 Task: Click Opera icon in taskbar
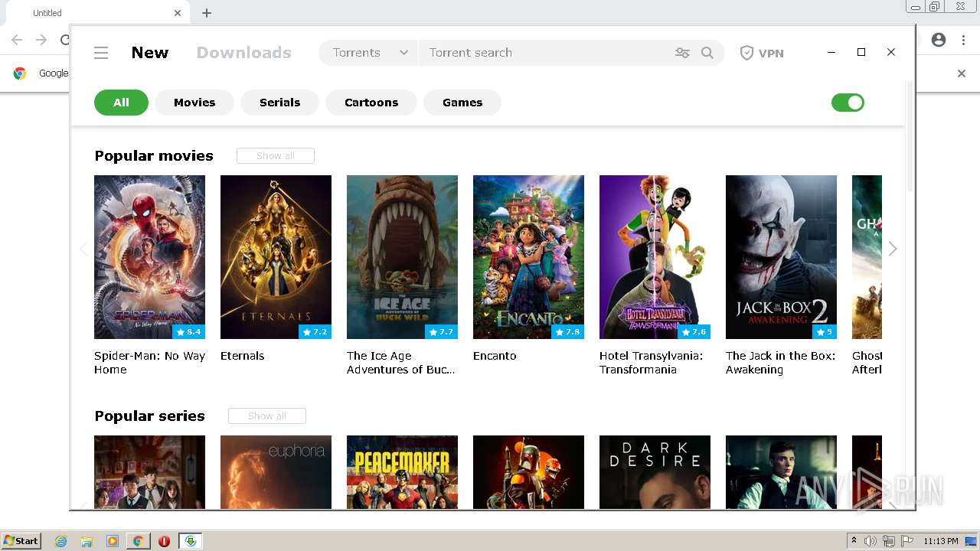click(164, 541)
